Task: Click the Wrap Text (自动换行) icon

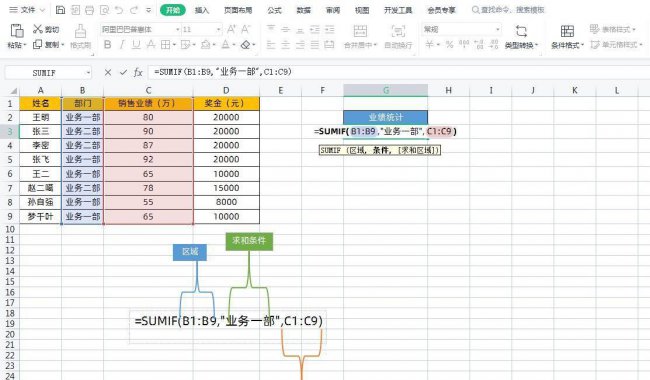Action: pyautogui.click(x=398, y=31)
